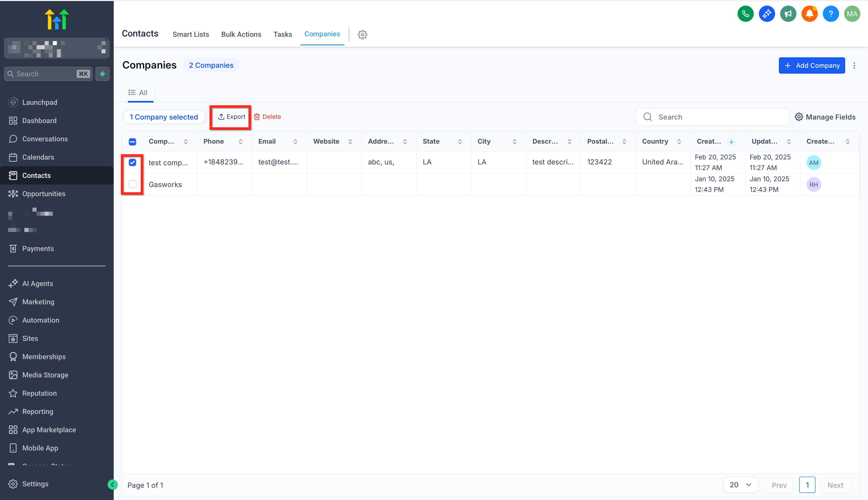
Task: Switch to the Smart Lists tab
Action: [191, 34]
